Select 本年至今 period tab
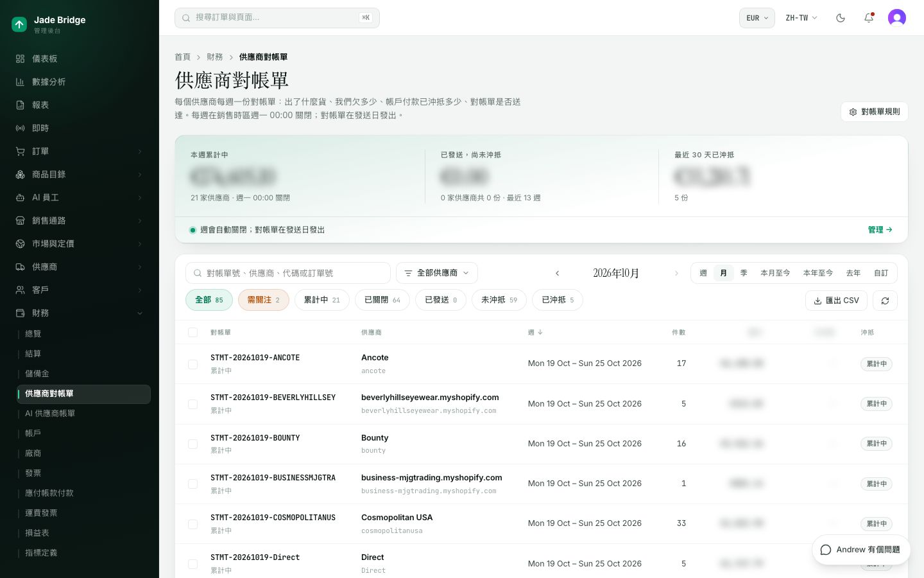The image size is (924, 578). pos(818,273)
